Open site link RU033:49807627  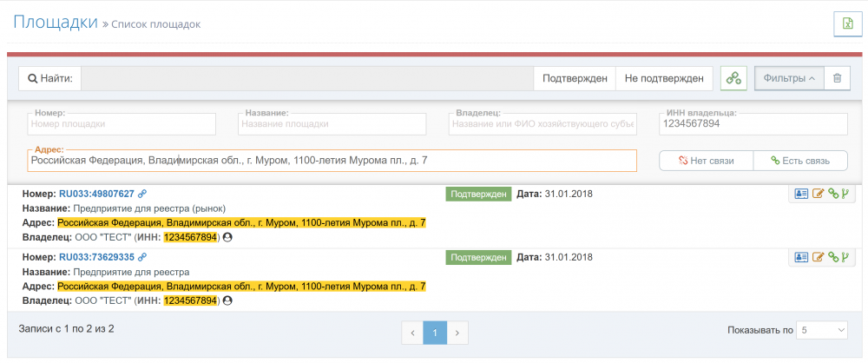[96, 194]
